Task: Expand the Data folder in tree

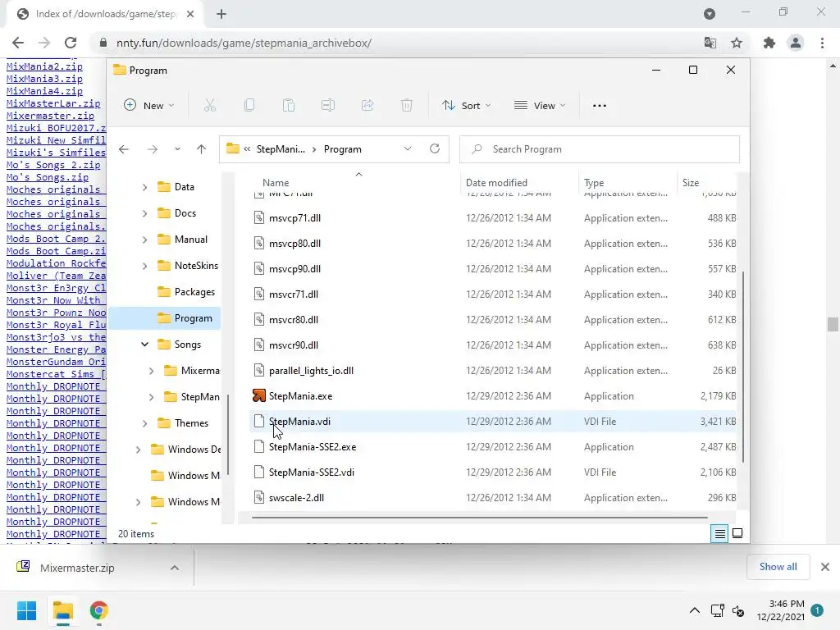Action: (x=144, y=187)
